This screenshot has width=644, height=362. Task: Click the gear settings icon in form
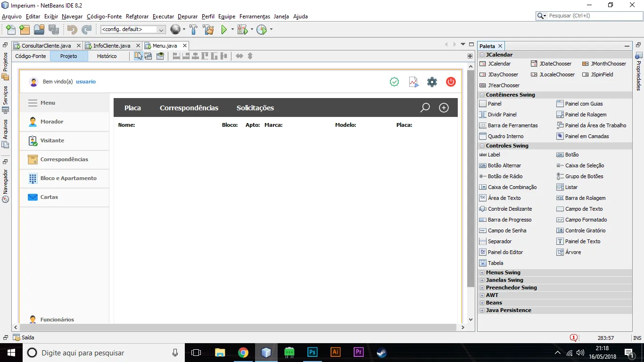[432, 82]
